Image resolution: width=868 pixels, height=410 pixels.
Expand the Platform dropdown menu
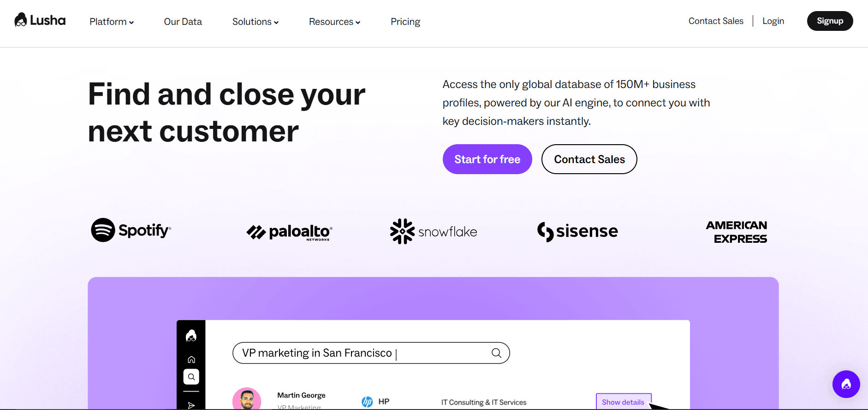click(112, 22)
